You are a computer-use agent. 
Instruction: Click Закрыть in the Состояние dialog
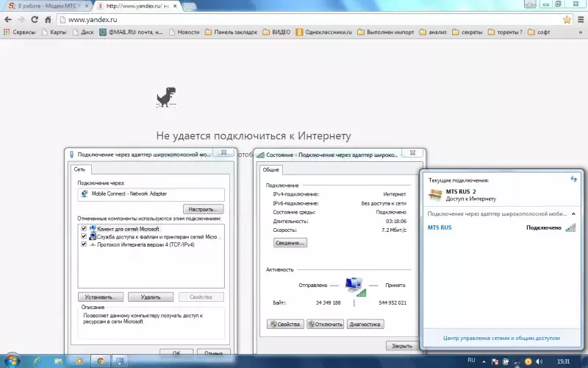401,346
